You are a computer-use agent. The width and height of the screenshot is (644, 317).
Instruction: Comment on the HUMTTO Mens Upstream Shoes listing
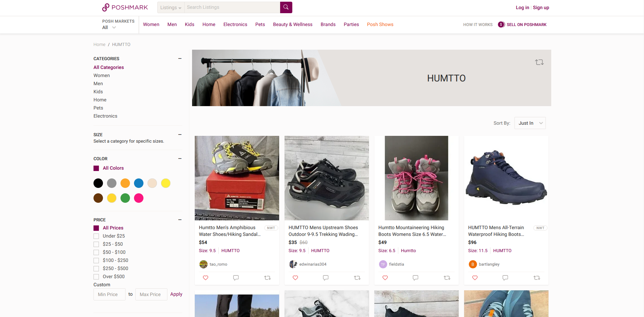tap(326, 278)
